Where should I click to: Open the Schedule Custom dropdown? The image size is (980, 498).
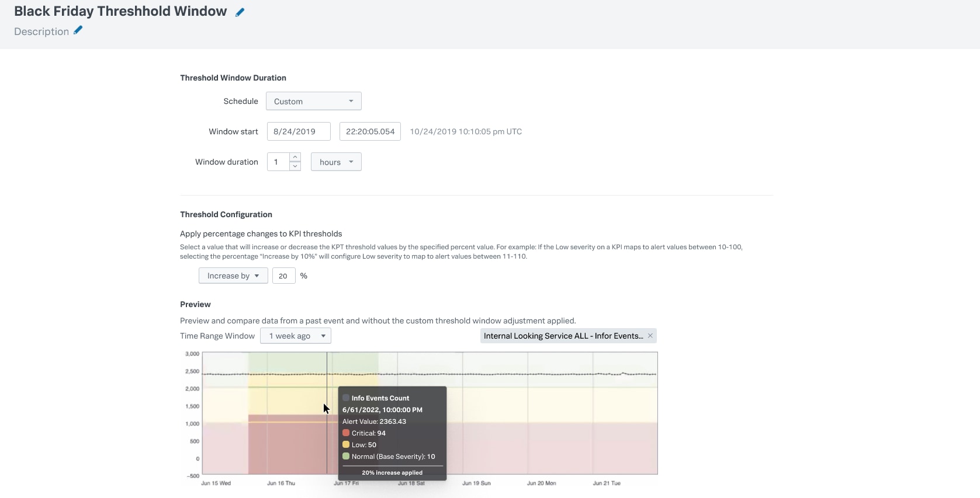pyautogui.click(x=314, y=101)
